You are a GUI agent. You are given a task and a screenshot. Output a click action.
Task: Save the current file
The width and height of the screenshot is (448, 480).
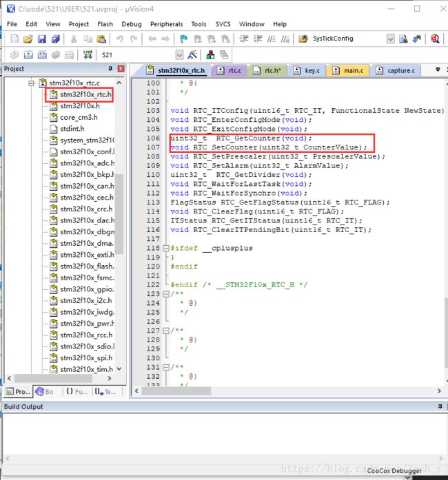[x=41, y=39]
